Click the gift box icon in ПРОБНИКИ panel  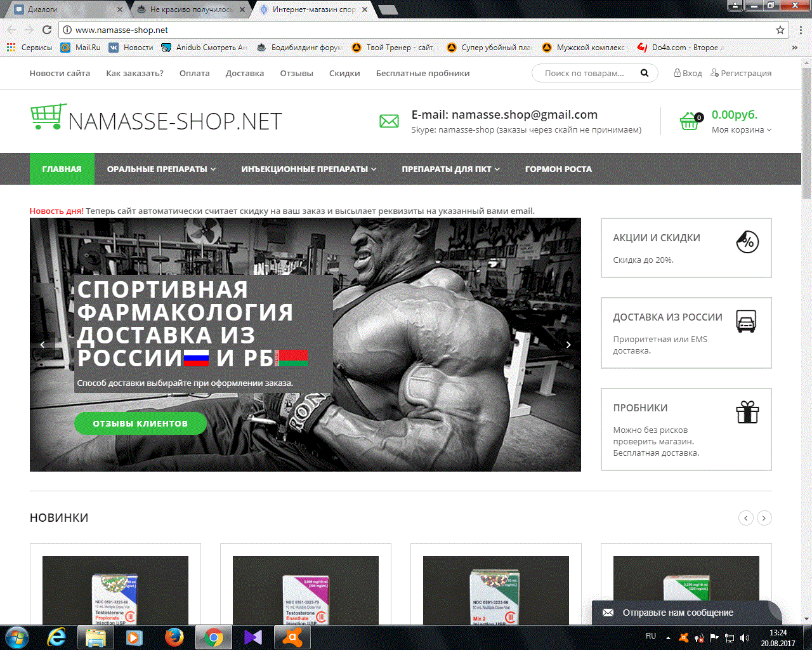point(747,412)
